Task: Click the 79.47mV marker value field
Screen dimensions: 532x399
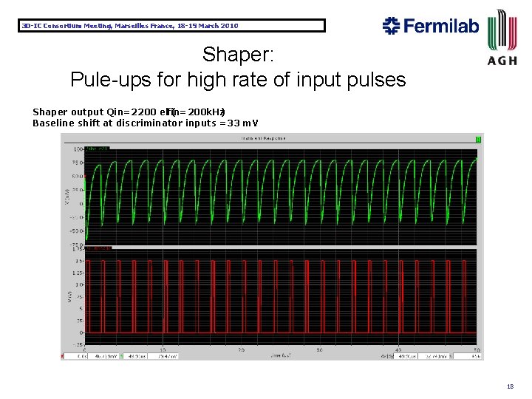Action: point(163,356)
